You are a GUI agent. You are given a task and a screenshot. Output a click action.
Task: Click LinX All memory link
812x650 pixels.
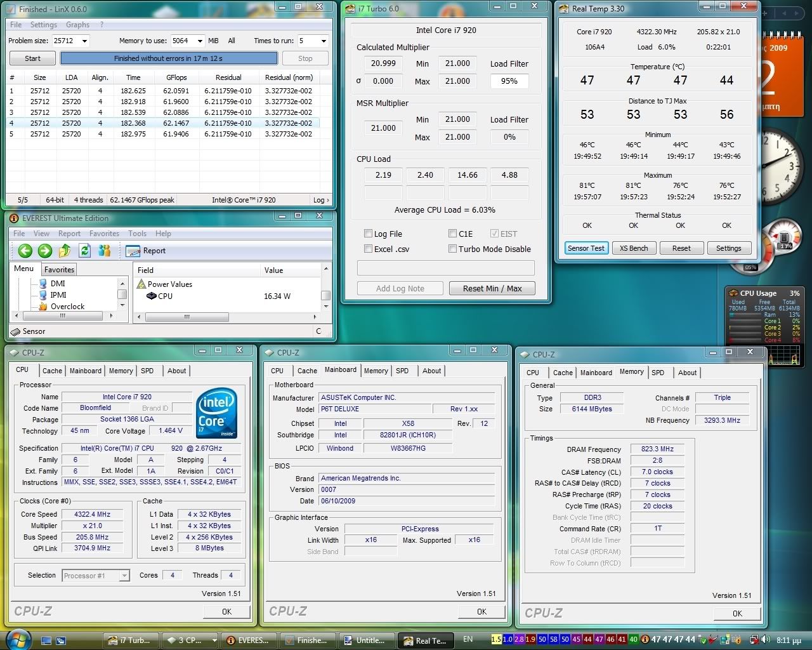tap(232, 41)
